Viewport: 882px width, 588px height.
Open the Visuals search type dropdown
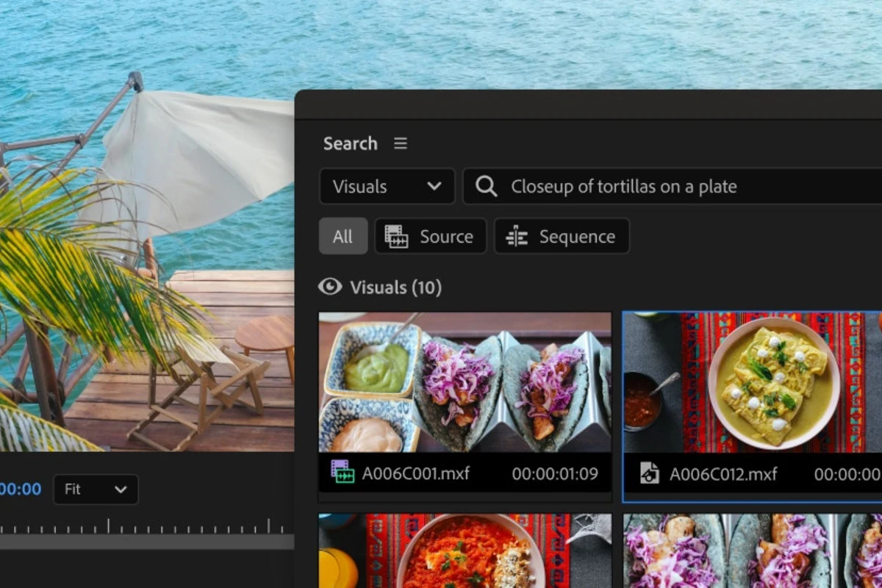(x=387, y=187)
